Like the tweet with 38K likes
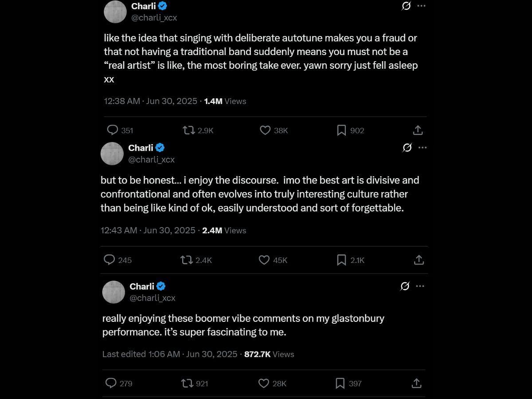 pos(265,130)
